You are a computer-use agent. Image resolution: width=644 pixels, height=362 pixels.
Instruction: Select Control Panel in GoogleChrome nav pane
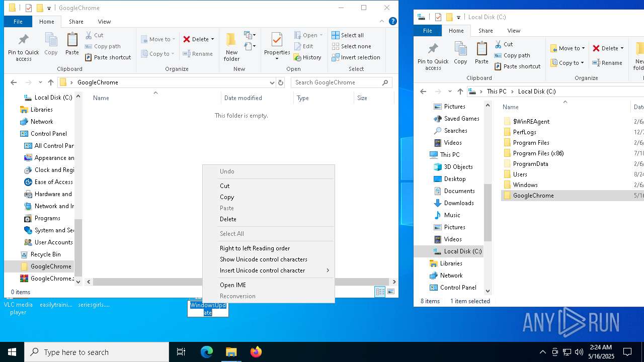coord(48,134)
